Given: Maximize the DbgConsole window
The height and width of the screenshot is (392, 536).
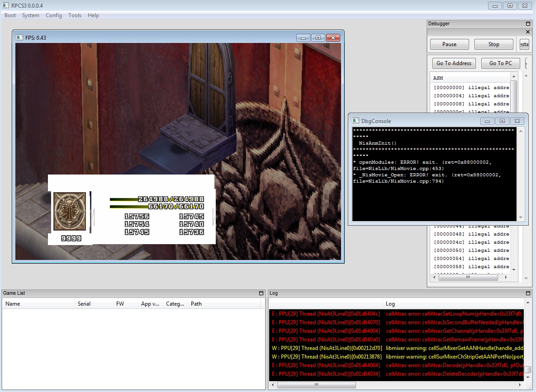Looking at the screenshot, I should coord(502,121).
